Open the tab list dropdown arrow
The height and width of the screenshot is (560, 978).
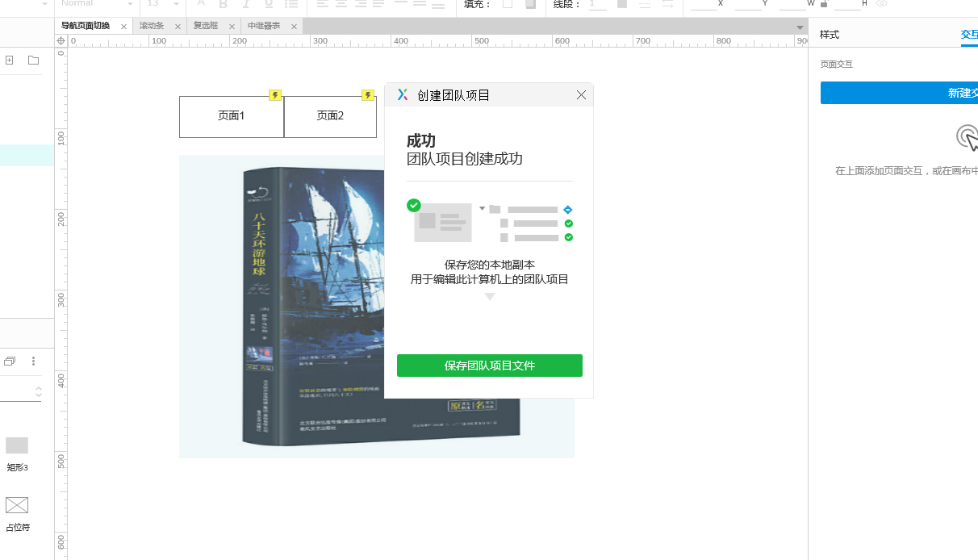coord(800,27)
